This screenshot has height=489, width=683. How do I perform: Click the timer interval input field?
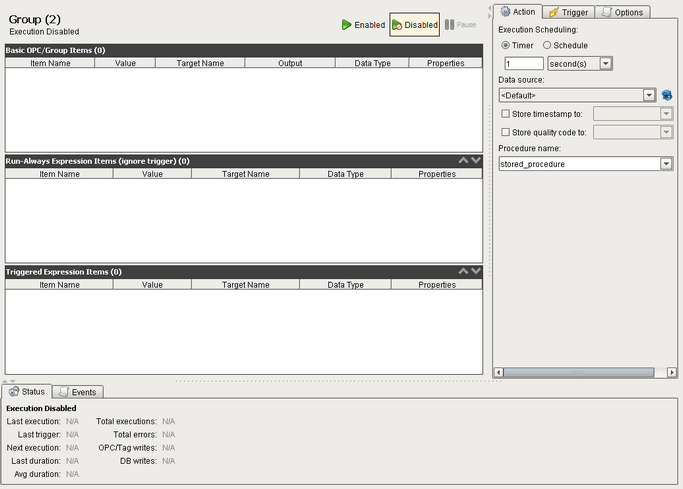click(x=524, y=64)
